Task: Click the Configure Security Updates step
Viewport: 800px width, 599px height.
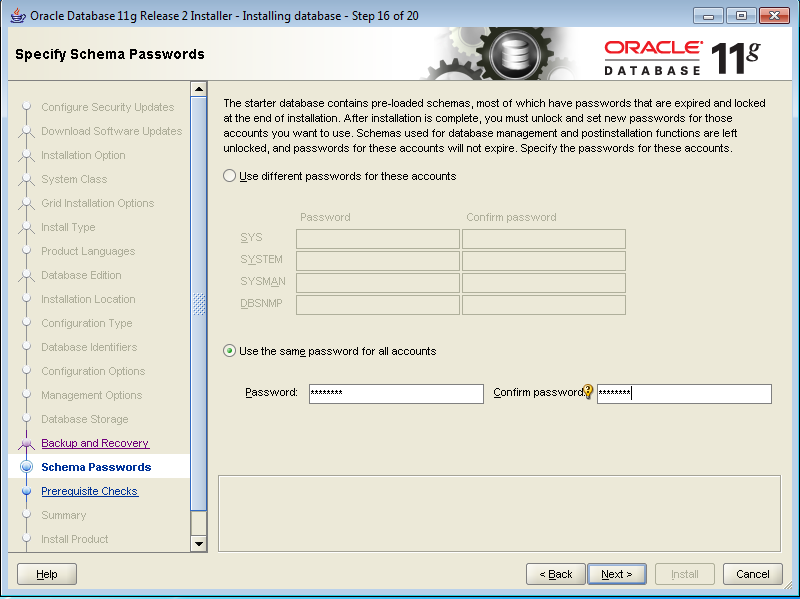Action: click(108, 107)
